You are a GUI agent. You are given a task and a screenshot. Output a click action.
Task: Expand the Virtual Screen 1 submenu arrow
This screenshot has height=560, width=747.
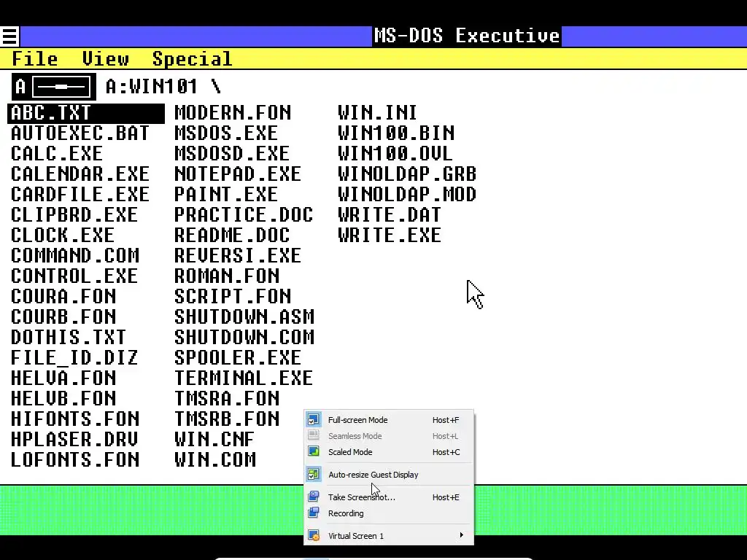461,535
